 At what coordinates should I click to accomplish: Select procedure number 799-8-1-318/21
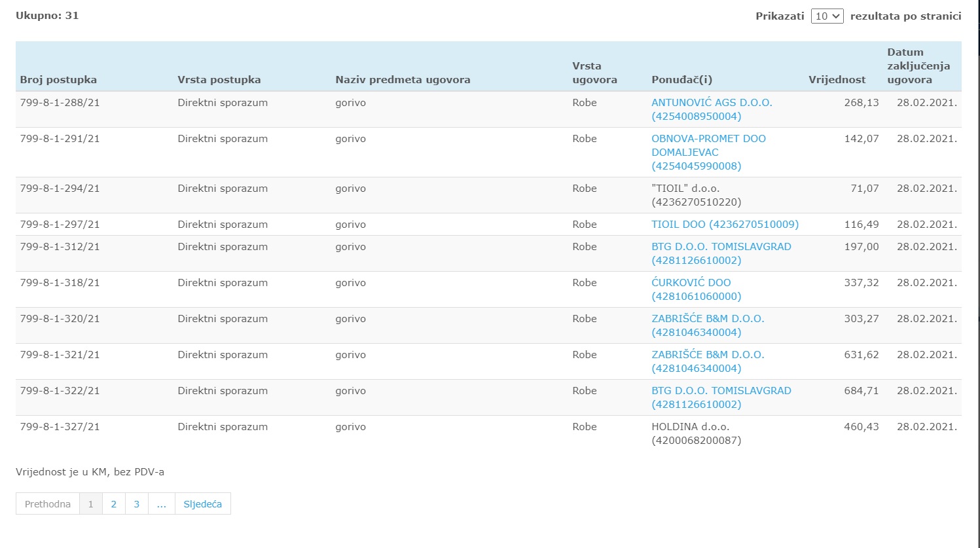(x=60, y=282)
